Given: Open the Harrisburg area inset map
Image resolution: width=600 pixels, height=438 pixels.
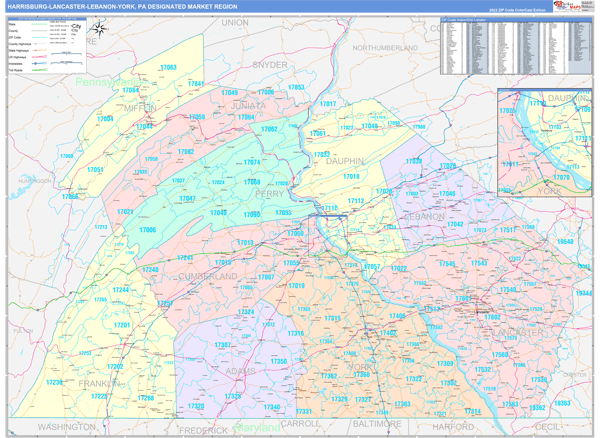Looking at the screenshot, I should 545,143.
